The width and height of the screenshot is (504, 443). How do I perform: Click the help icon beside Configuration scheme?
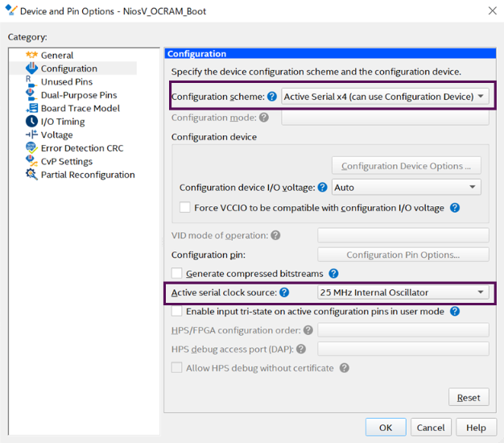coord(272,97)
